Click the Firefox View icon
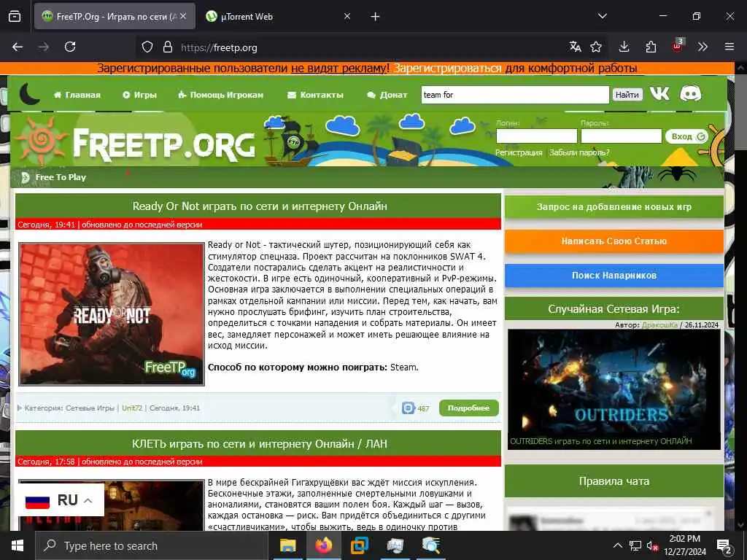Screen dimensions: 747x560 [x=15, y=17]
